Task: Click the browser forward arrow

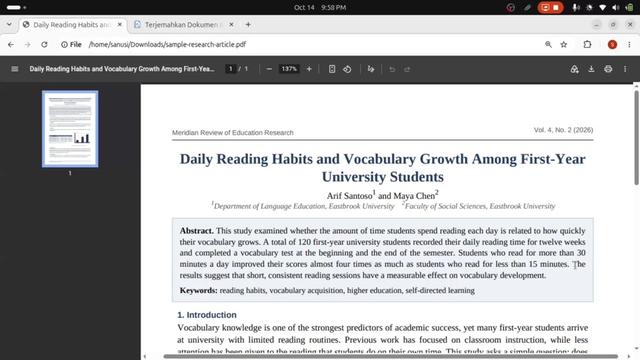Action: point(27,44)
